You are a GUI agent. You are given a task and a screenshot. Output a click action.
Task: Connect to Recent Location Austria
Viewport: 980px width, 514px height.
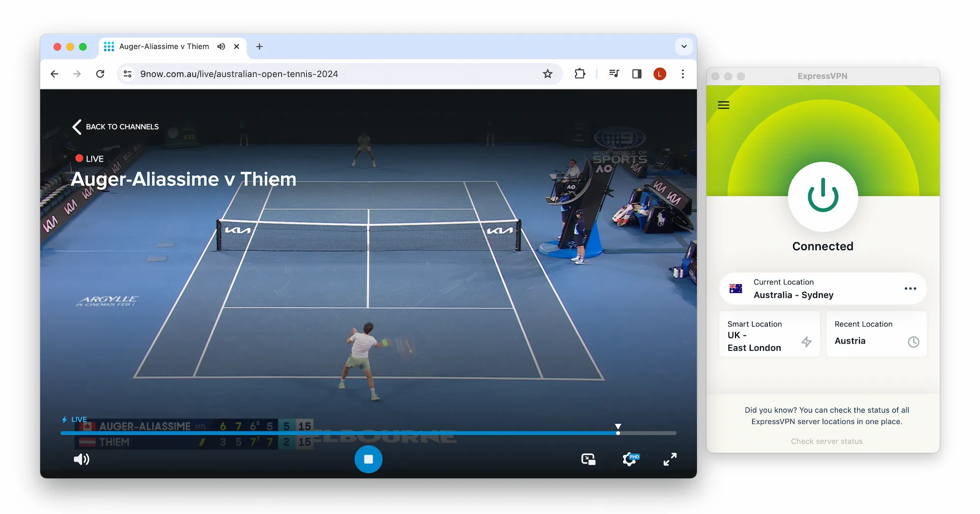(877, 334)
